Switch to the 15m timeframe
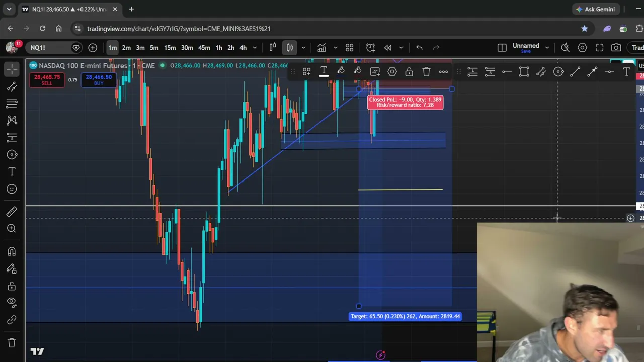This screenshot has height=362, width=644. click(170, 48)
